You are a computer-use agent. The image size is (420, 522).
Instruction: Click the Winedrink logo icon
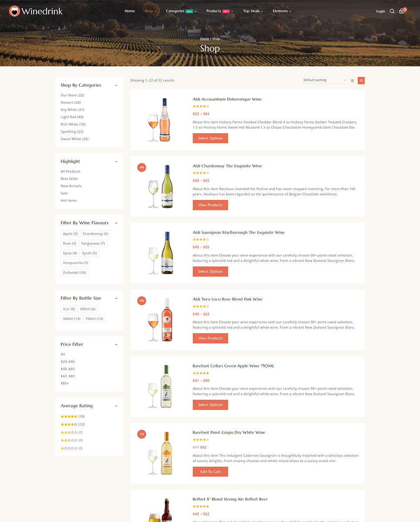pos(15,11)
